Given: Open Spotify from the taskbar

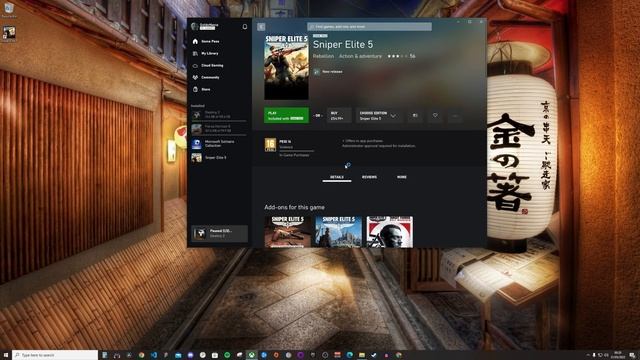Looking at the screenshot, I should pos(227,356).
